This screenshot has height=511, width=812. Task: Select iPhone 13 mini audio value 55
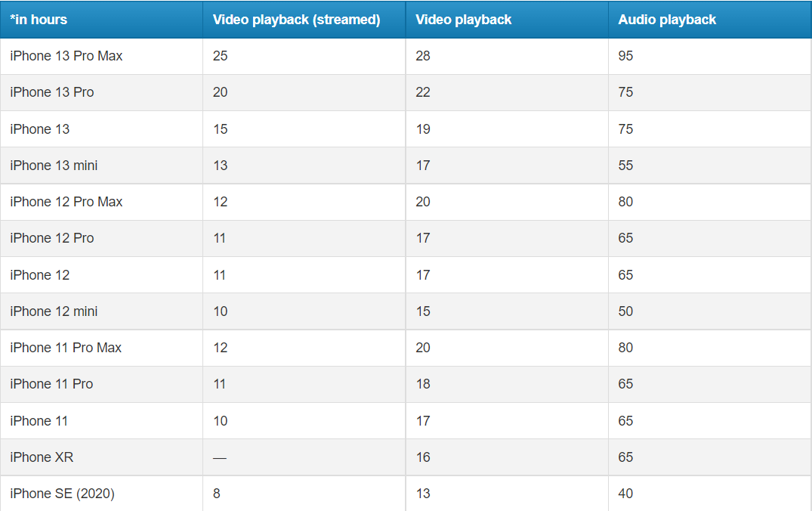point(625,166)
